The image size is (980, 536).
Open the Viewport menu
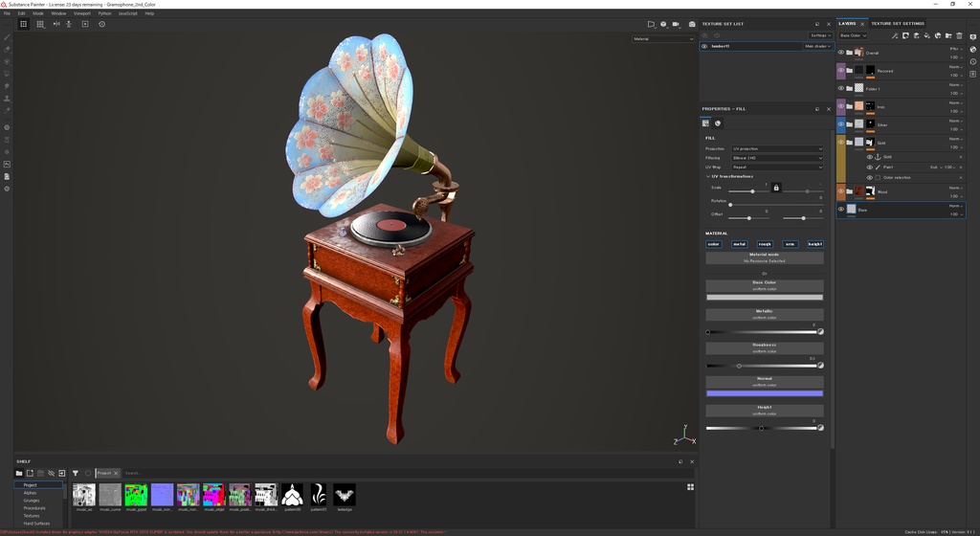point(82,13)
